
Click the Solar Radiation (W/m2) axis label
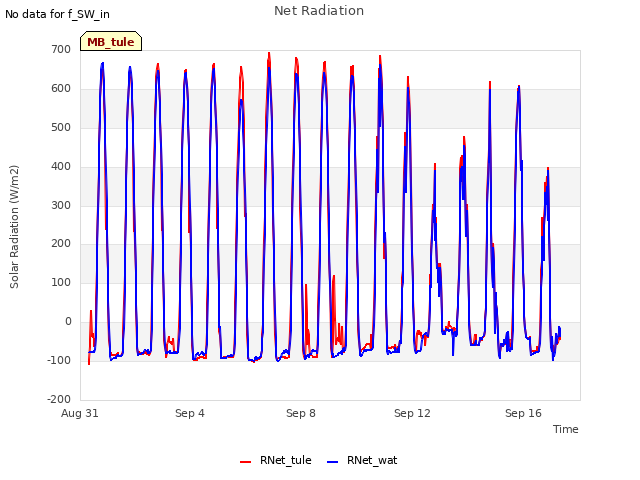click(x=14, y=227)
